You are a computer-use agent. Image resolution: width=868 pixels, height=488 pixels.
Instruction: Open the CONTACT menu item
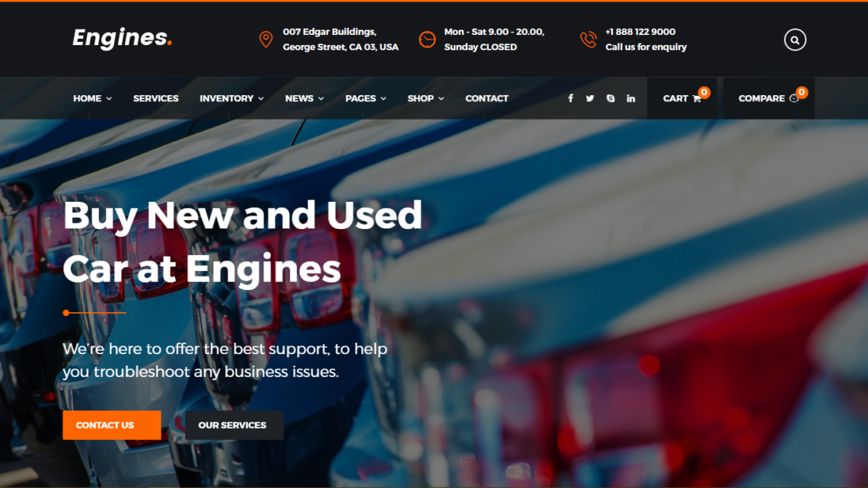[x=487, y=98]
